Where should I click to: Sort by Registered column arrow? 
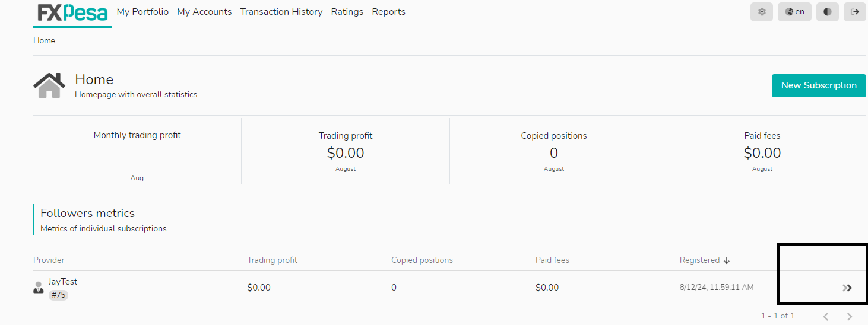click(727, 260)
